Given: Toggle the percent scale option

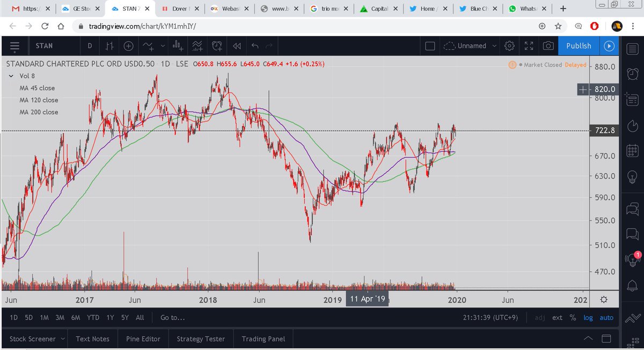Looking at the screenshot, I should pyautogui.click(x=573, y=317).
